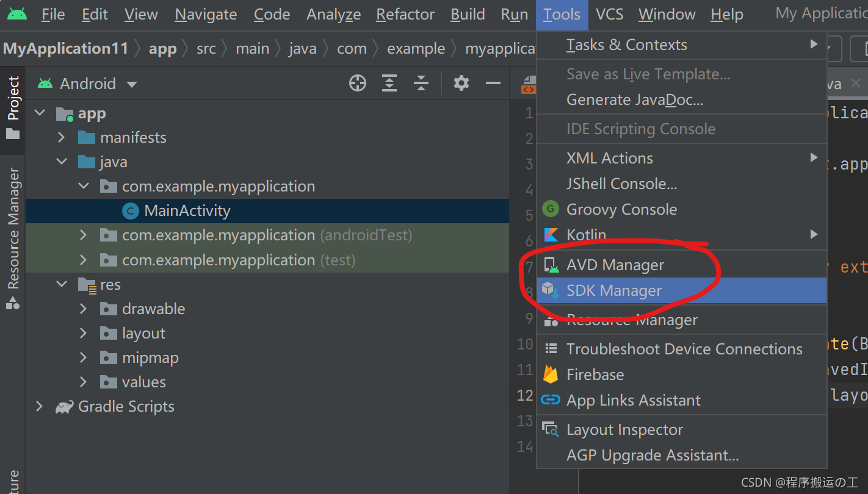
Task: Click the Groovy Console G icon
Action: coord(551,209)
